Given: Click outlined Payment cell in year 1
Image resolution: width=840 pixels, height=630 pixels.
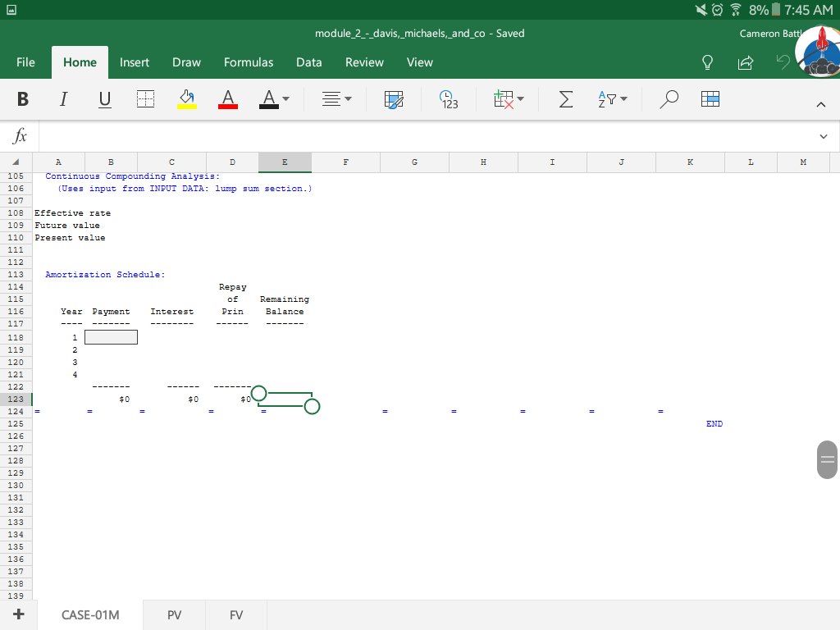Looking at the screenshot, I should 111,337.
